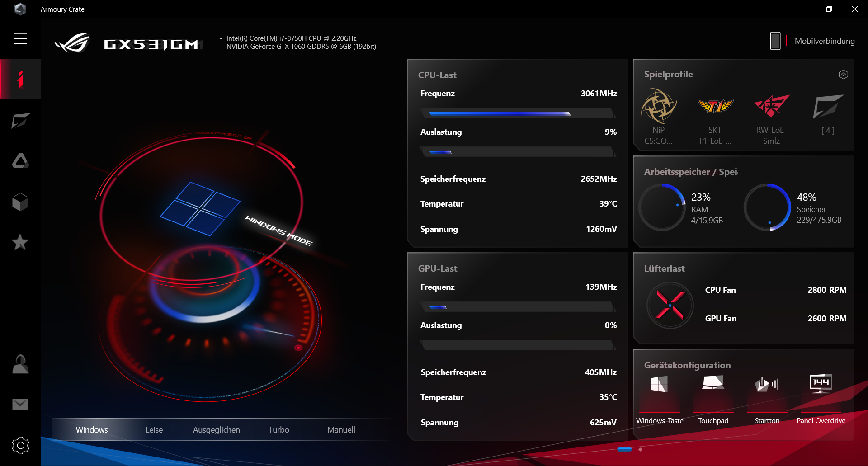
Task: Open the cube-shaped sidebar icon
Action: click(20, 202)
